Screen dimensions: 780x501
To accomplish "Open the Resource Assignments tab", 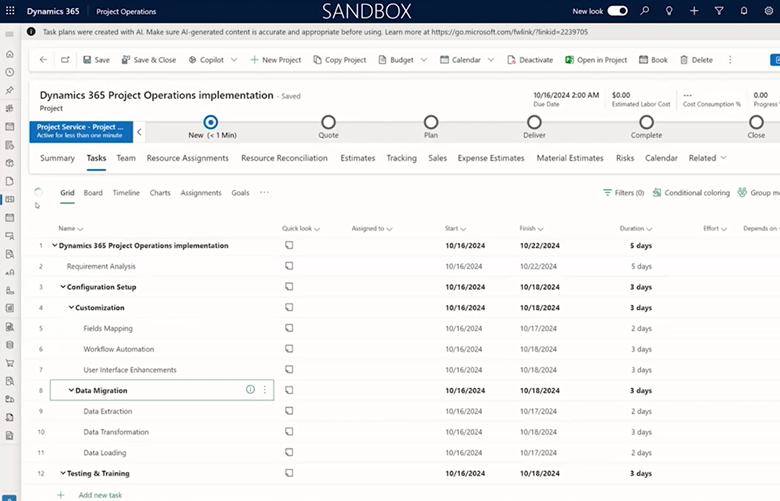I will (188, 158).
